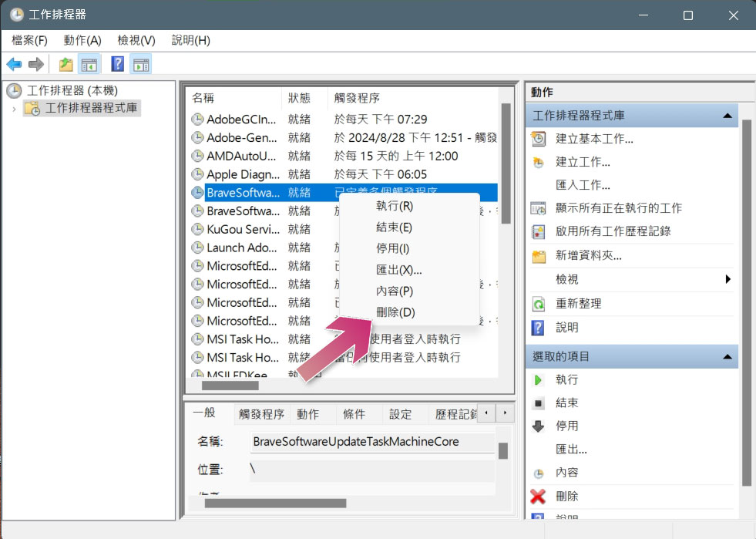Open the 檔案(F) menu

[29, 41]
